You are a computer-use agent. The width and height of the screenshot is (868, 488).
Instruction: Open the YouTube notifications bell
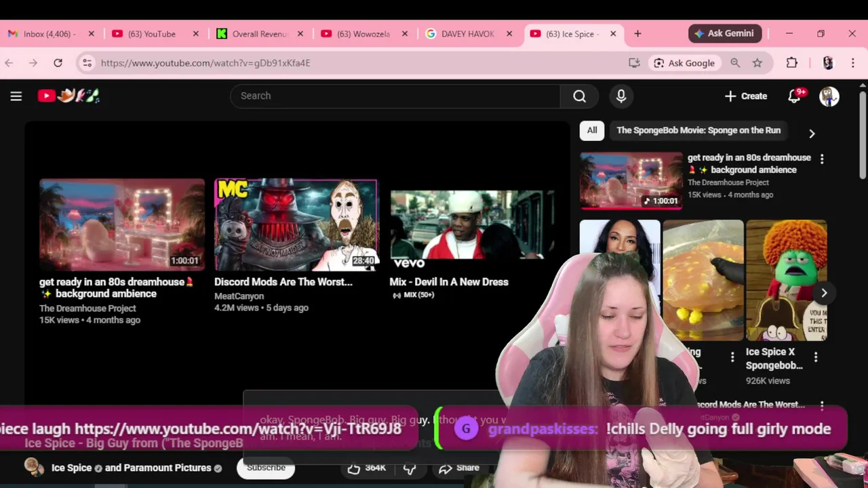pyautogui.click(x=795, y=96)
